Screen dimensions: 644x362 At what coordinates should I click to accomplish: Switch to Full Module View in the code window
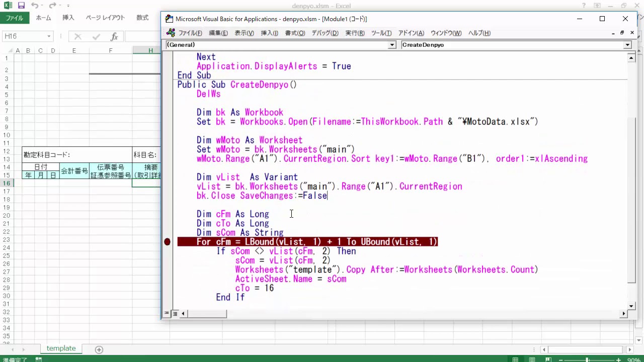[x=175, y=314]
